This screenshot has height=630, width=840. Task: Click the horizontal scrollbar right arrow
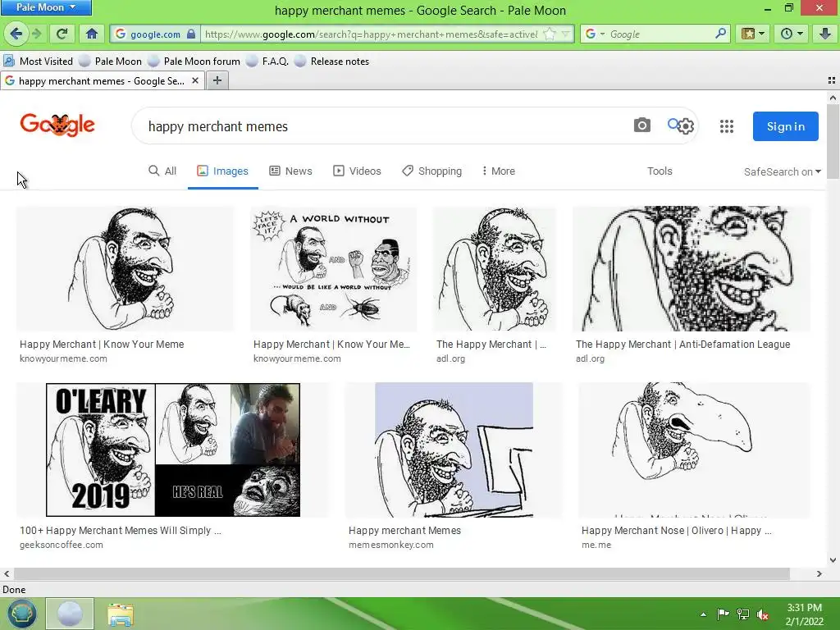(819, 573)
